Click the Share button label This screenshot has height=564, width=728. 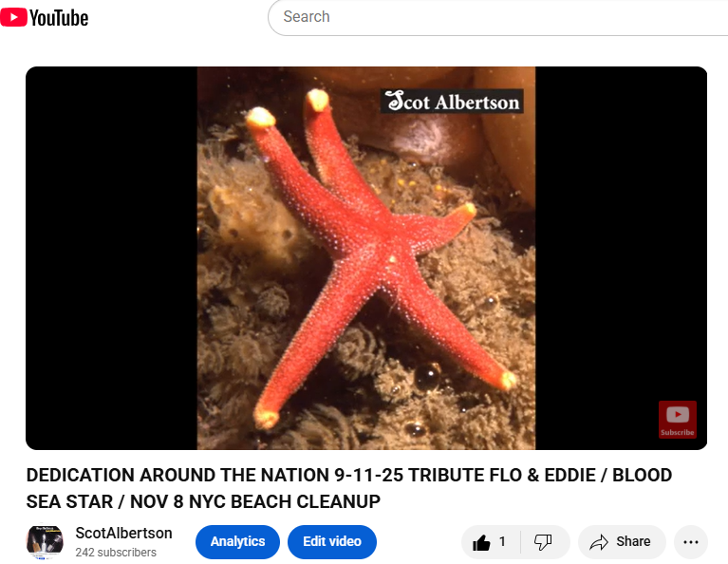point(633,542)
